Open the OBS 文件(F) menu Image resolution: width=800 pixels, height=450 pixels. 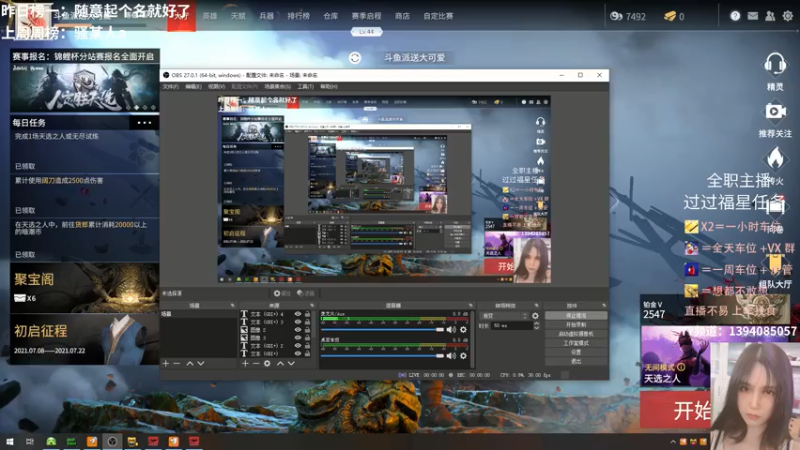click(170, 87)
